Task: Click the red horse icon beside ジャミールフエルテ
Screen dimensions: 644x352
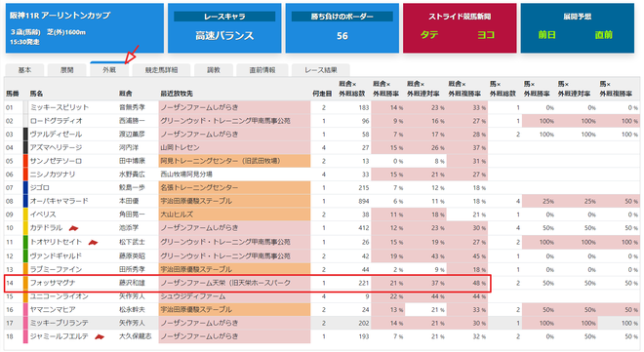Action: tap(100, 336)
